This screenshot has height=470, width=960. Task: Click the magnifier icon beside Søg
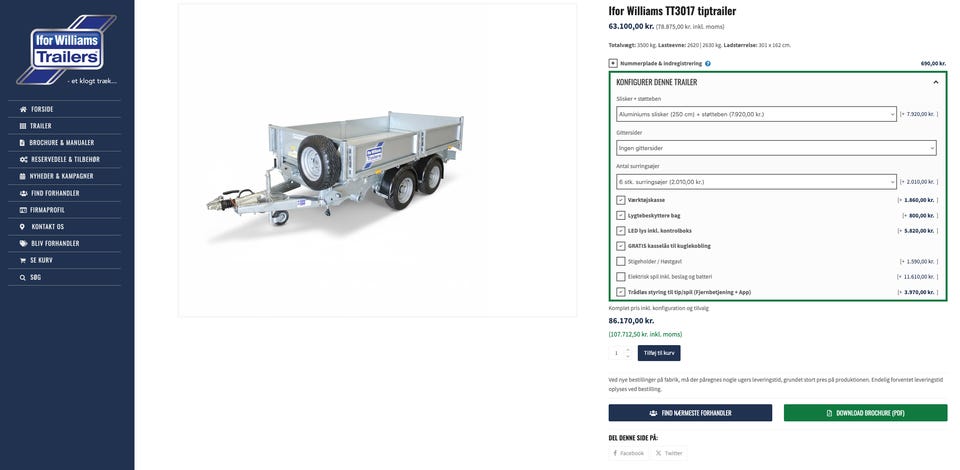pyautogui.click(x=23, y=277)
